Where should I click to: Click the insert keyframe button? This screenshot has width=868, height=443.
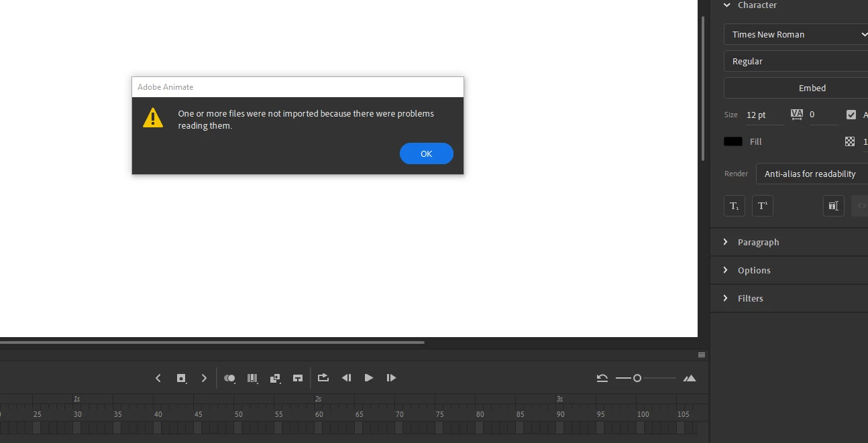(x=181, y=378)
